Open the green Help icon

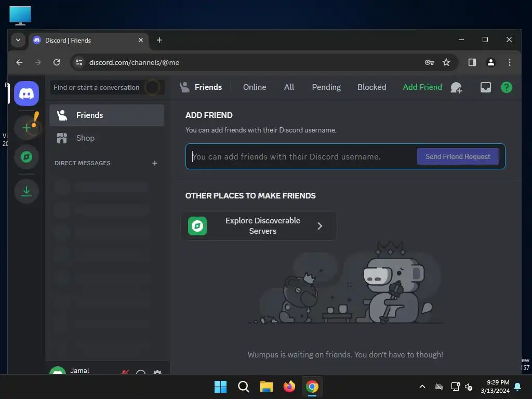pos(506,87)
